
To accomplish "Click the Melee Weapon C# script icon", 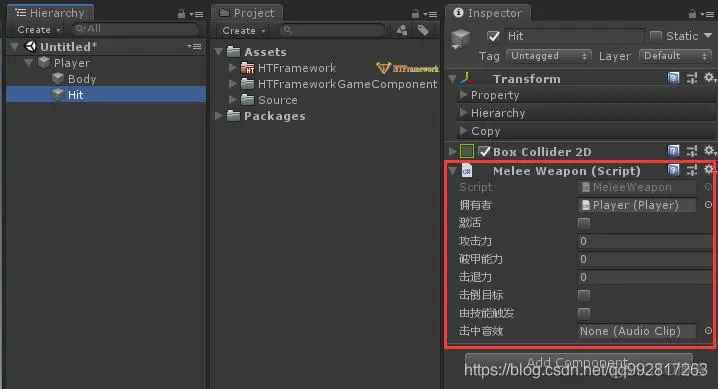I will coord(467,171).
